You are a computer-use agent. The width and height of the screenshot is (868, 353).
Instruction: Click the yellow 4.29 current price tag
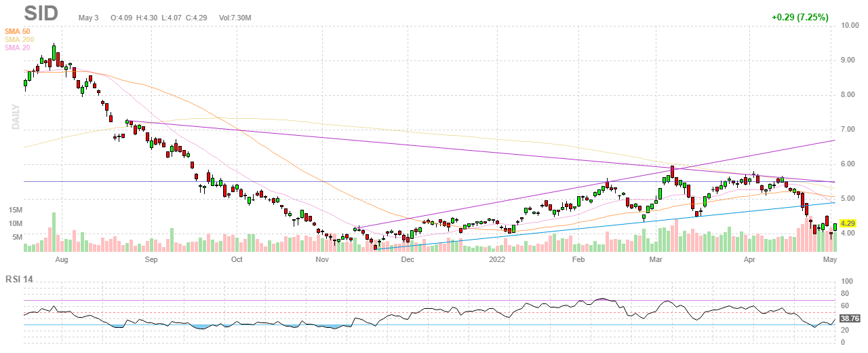848,223
